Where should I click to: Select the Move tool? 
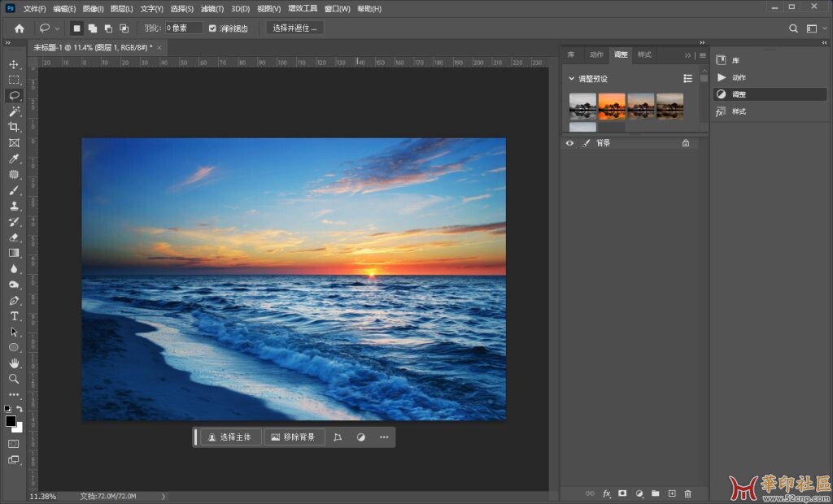pos(14,65)
